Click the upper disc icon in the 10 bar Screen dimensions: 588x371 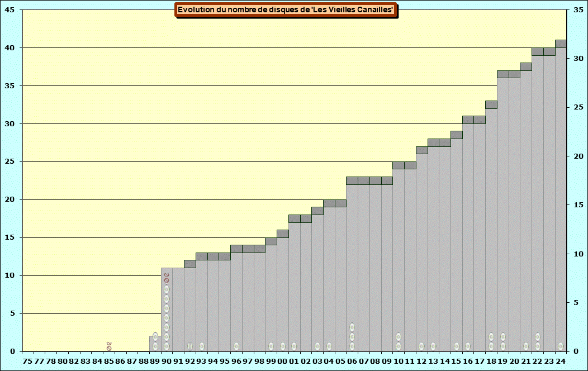coord(399,336)
